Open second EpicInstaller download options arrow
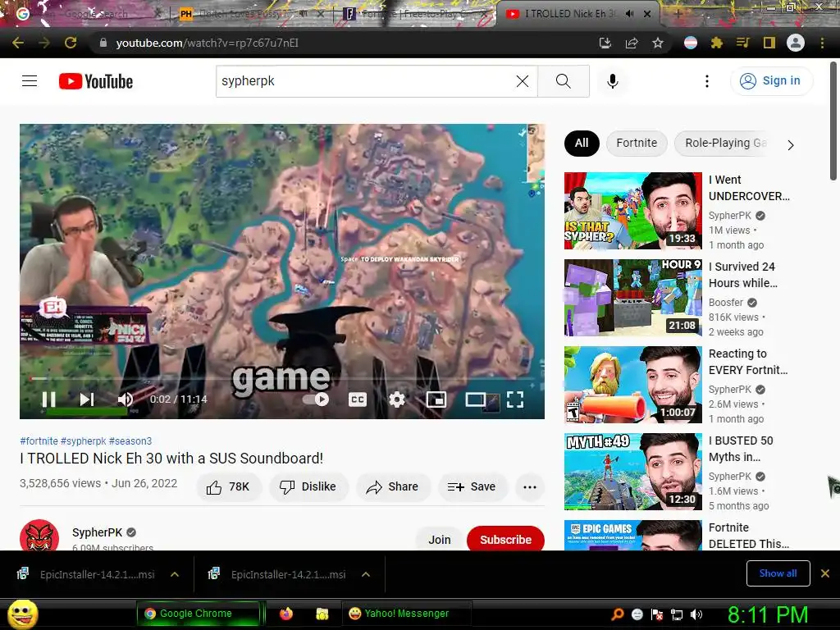The width and height of the screenshot is (840, 630). point(366,574)
